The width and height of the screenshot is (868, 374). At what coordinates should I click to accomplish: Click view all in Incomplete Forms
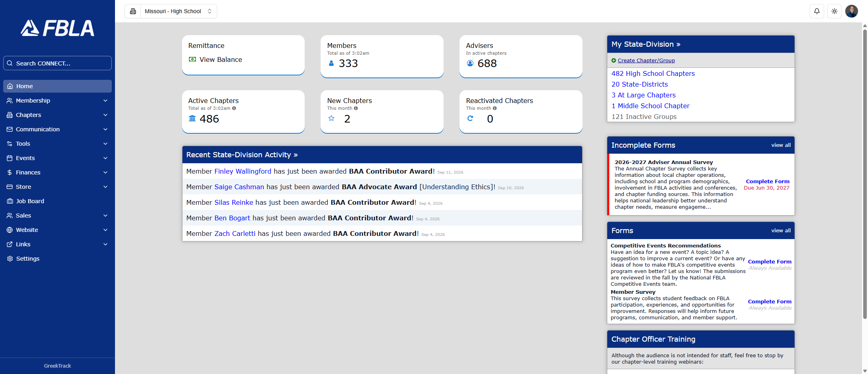point(781,145)
